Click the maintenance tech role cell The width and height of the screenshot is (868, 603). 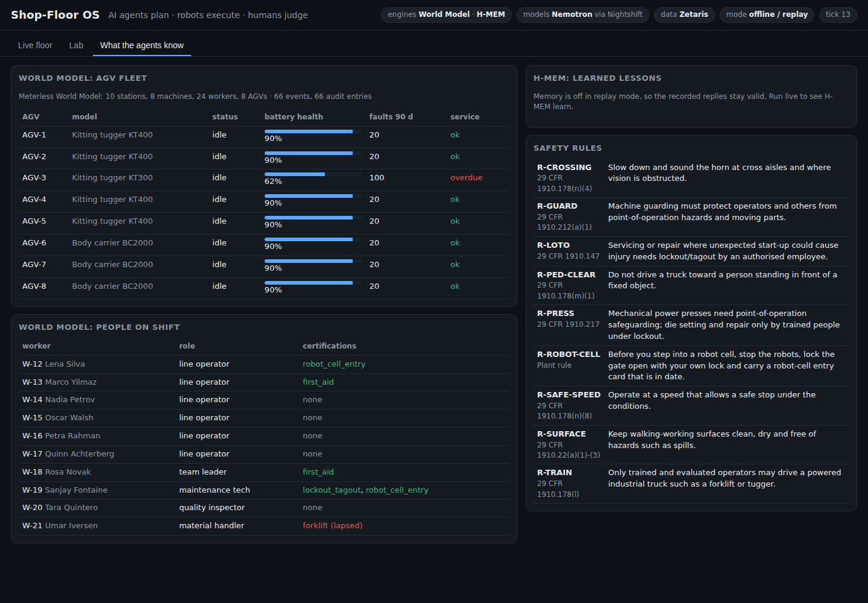pos(215,490)
